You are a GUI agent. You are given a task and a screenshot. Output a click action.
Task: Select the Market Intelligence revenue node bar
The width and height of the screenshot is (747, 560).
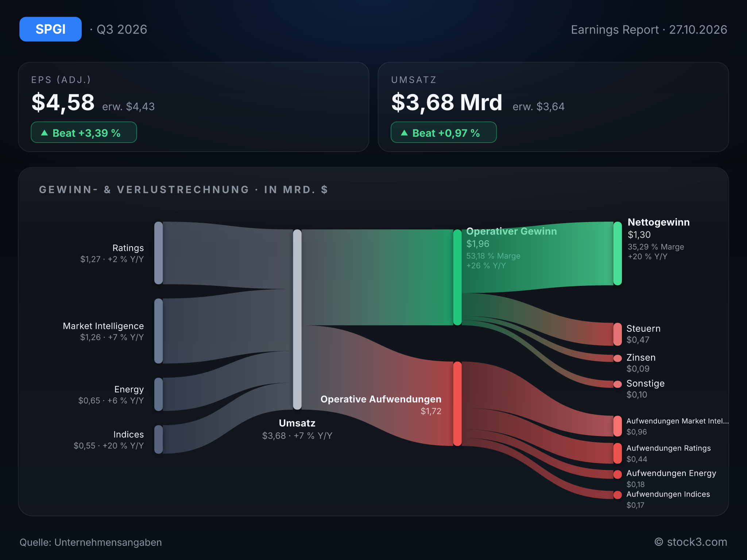[158, 331]
